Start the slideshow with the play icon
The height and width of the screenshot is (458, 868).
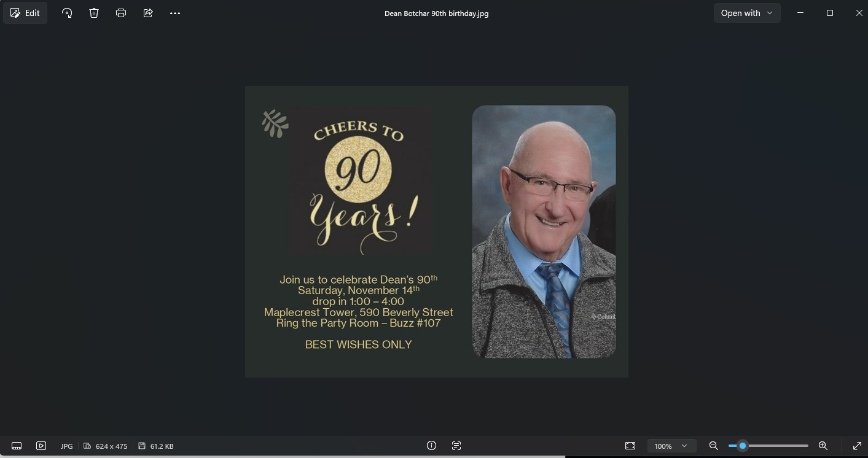[41, 446]
